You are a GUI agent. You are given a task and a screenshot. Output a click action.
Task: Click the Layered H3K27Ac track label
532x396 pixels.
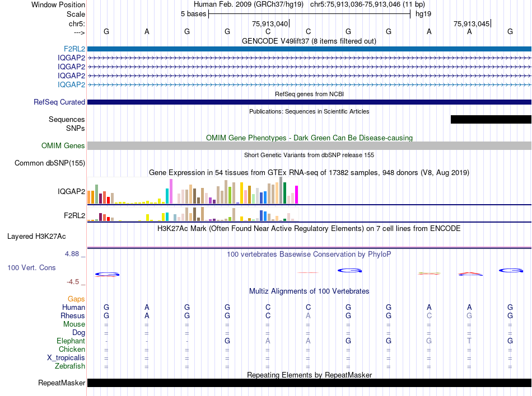(x=36, y=237)
